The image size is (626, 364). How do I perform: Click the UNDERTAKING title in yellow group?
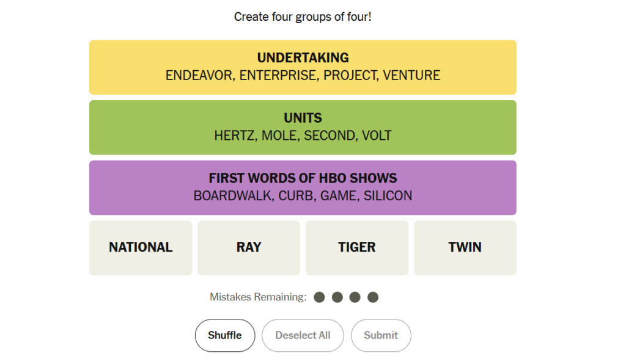[303, 58]
